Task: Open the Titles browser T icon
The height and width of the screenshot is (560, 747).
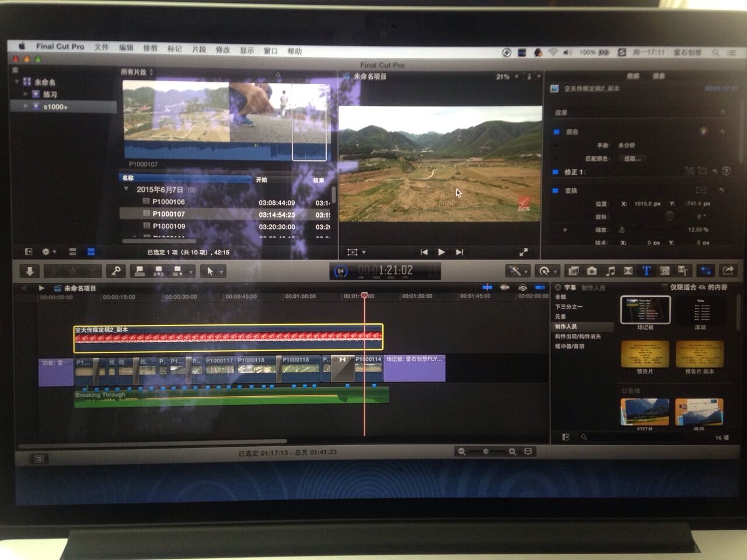Action: coord(646,271)
